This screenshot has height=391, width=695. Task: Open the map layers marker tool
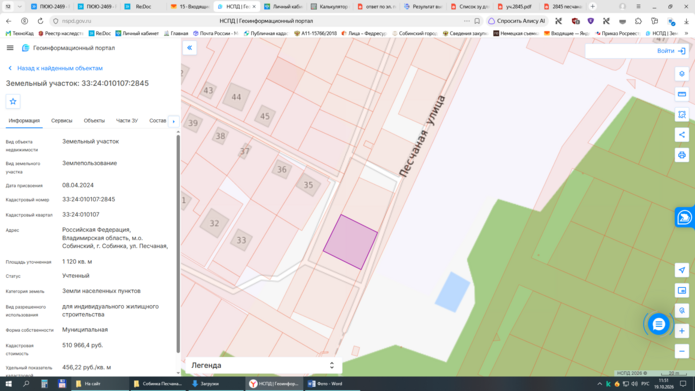[682, 74]
